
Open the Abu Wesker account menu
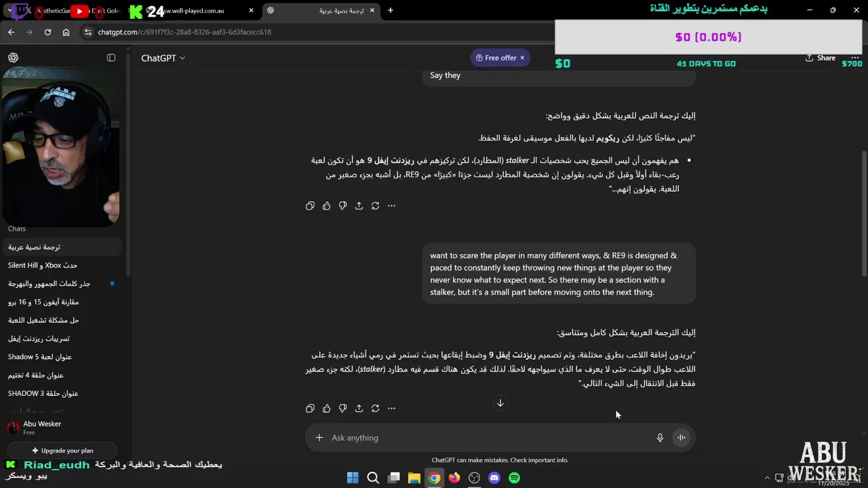tap(61, 428)
